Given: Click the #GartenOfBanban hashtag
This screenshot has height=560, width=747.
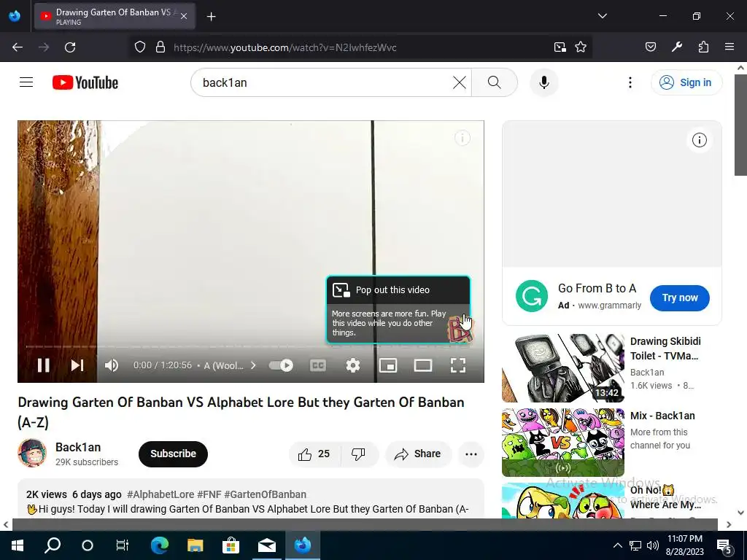Looking at the screenshot, I should pyautogui.click(x=266, y=494).
